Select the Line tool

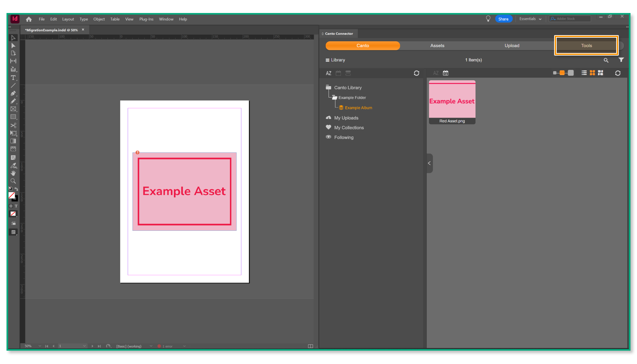click(13, 85)
